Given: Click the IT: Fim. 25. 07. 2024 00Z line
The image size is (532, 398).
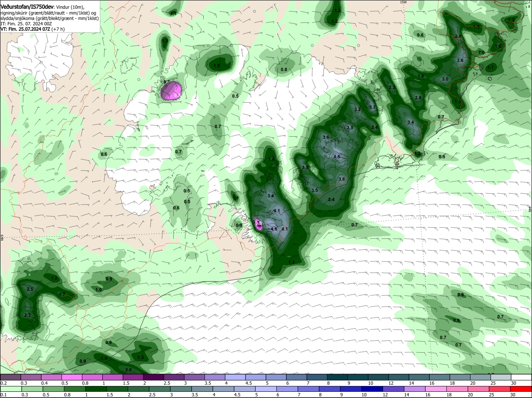Looking at the screenshot, I should click(x=26, y=24).
